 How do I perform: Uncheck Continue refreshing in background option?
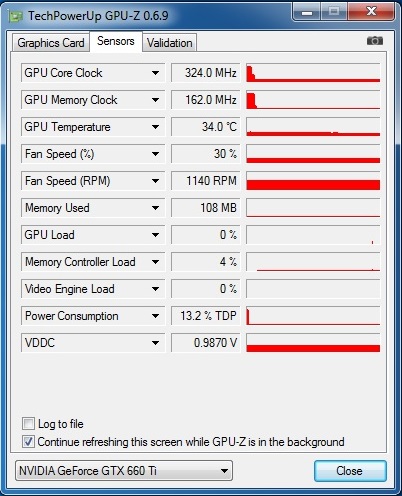28,442
